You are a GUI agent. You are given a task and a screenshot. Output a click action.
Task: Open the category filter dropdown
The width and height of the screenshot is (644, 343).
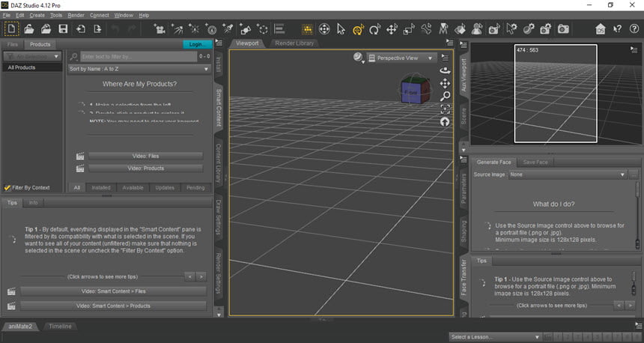tap(32, 56)
